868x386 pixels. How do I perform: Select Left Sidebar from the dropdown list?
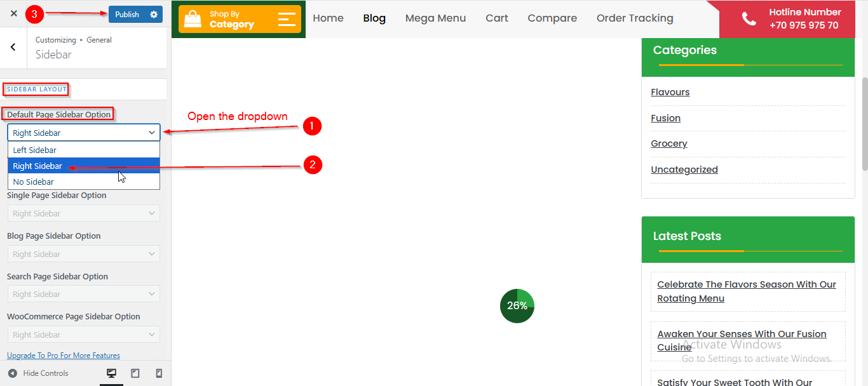[x=35, y=150]
